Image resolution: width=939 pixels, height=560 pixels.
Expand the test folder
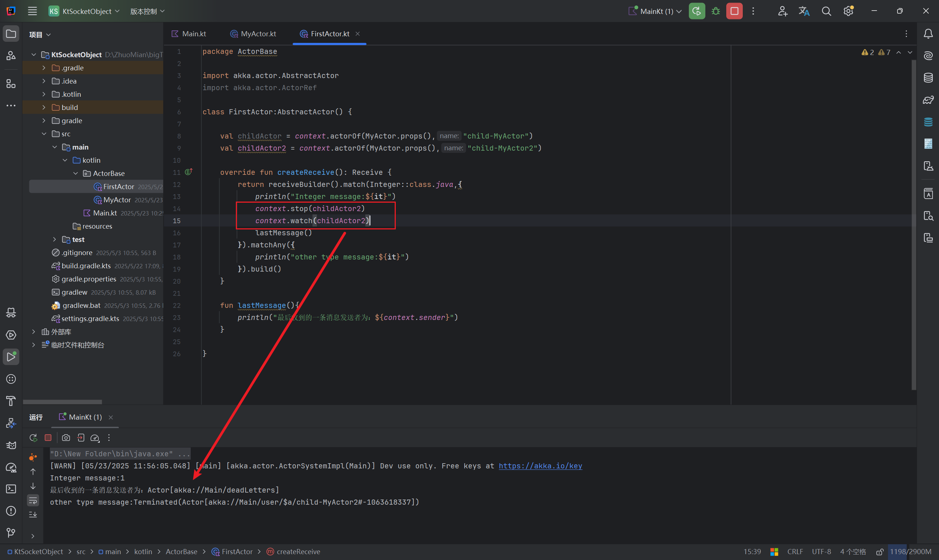coord(54,240)
